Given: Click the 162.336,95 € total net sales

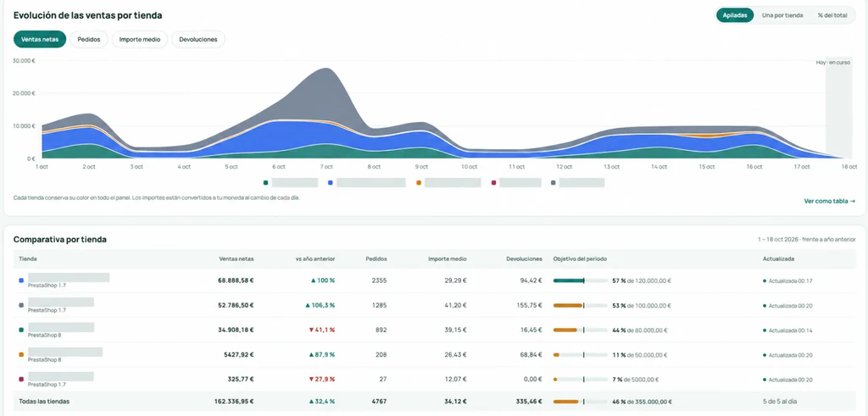Looking at the screenshot, I should [x=234, y=401].
